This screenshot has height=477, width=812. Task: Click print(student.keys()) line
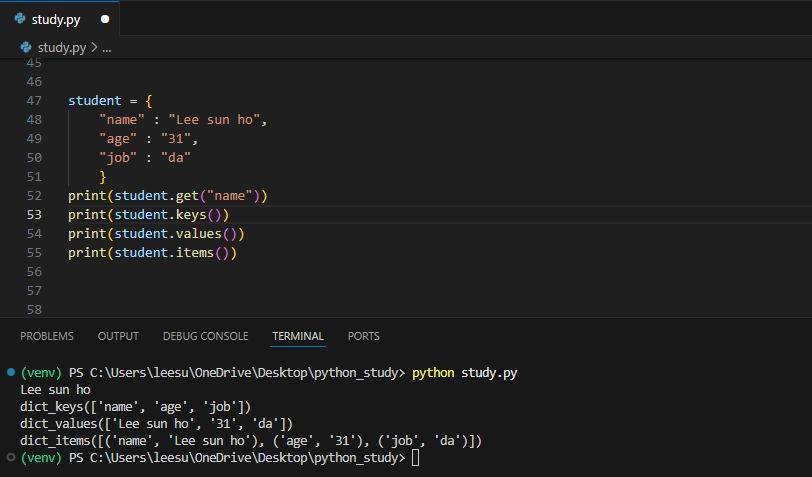point(149,214)
